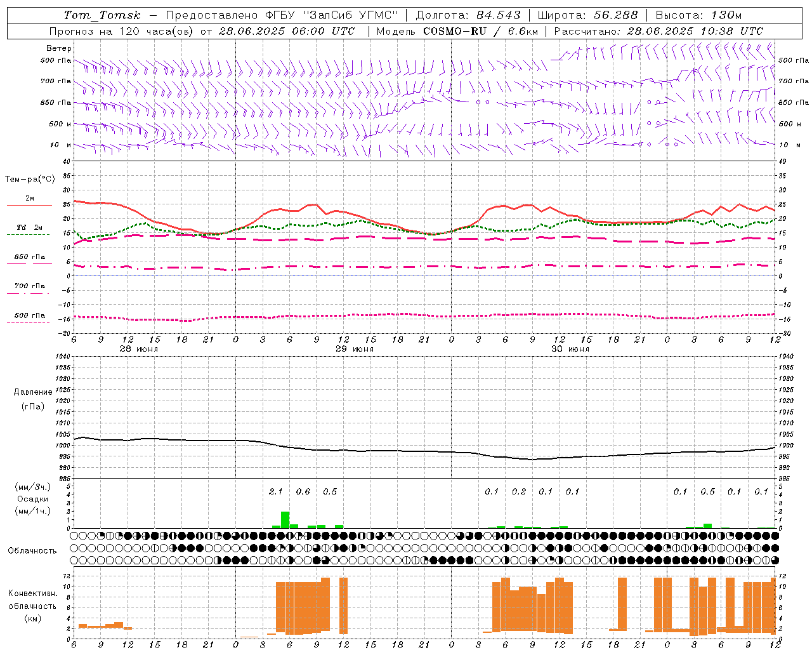812x650 pixels.
Task: Click the Осадки precipitation label
Action: pos(32,499)
